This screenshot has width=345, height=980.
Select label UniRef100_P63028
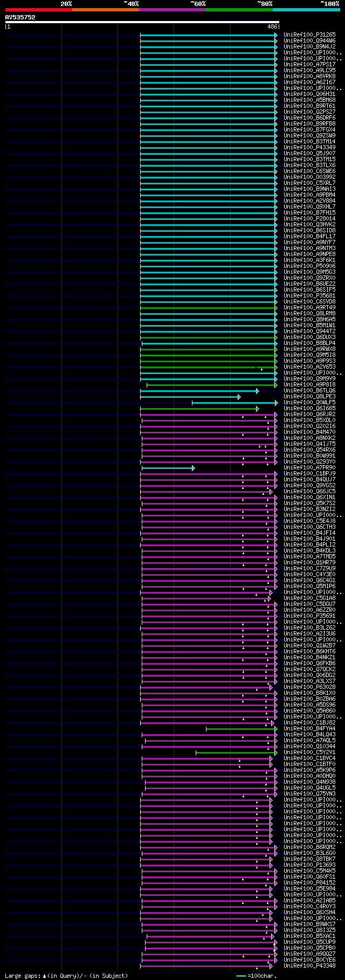309,687
